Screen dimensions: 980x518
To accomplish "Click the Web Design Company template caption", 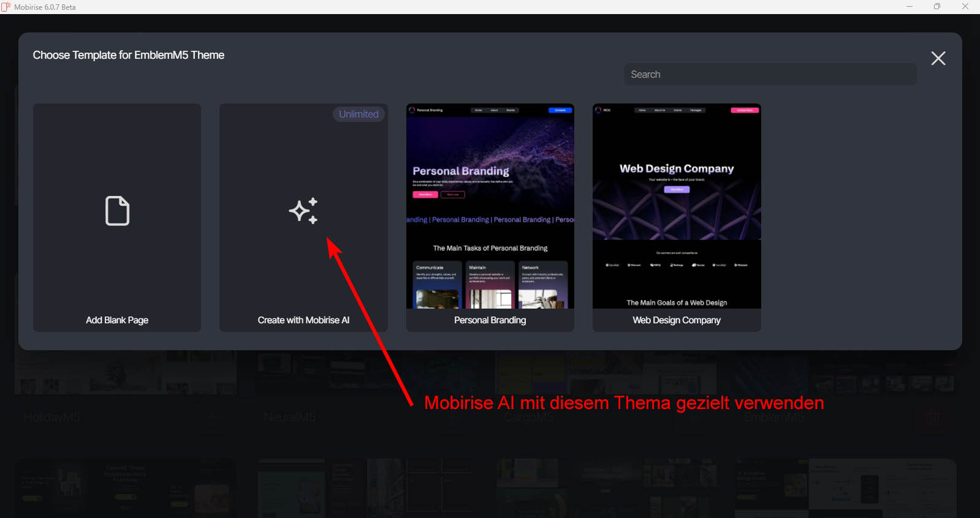I will point(677,320).
